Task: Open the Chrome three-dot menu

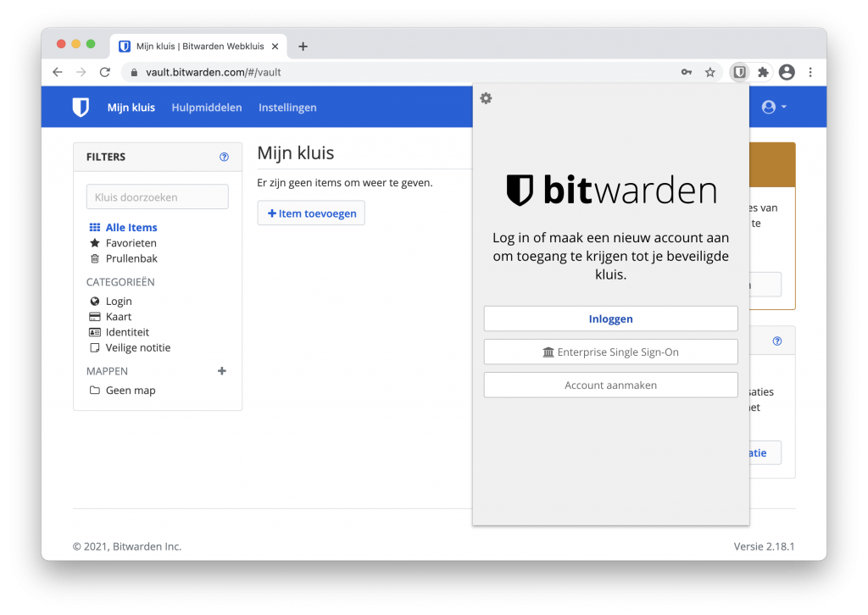Action: coord(810,73)
